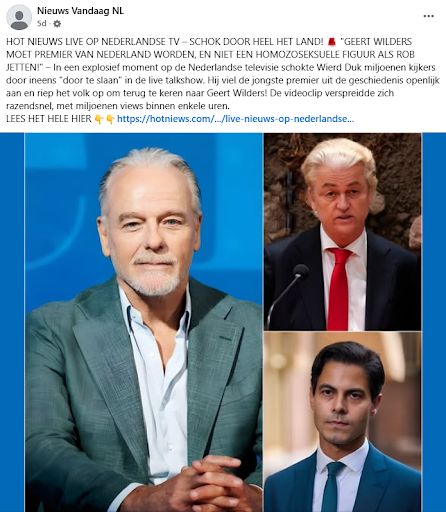Click the LEES HET HELE HIER text
Screen dimensions: 446x512
tap(49, 119)
